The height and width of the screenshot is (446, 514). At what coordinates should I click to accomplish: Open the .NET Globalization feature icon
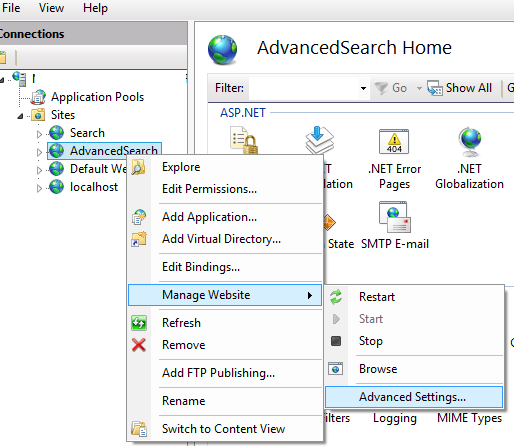(x=469, y=141)
